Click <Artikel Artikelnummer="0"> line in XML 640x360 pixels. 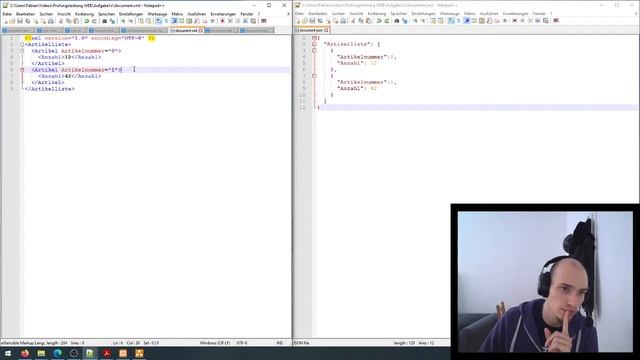[76, 51]
